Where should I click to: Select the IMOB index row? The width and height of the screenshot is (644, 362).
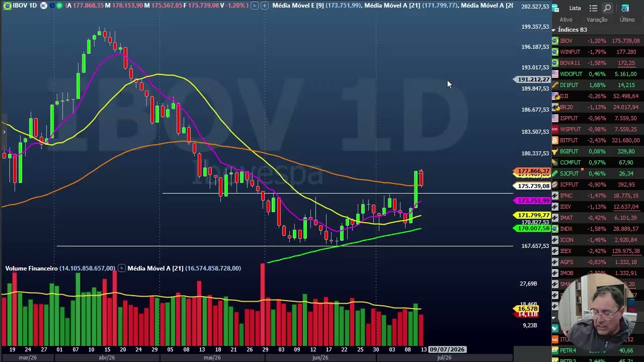597,273
